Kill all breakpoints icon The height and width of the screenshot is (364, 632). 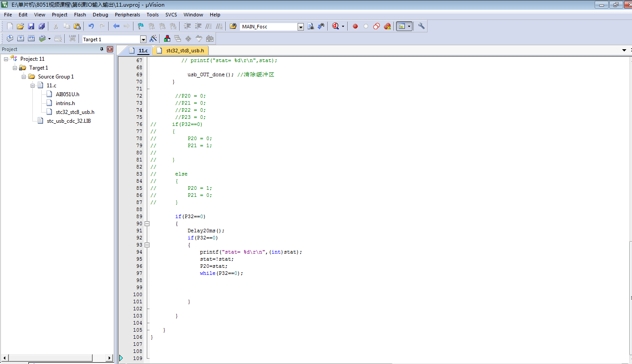388,26
